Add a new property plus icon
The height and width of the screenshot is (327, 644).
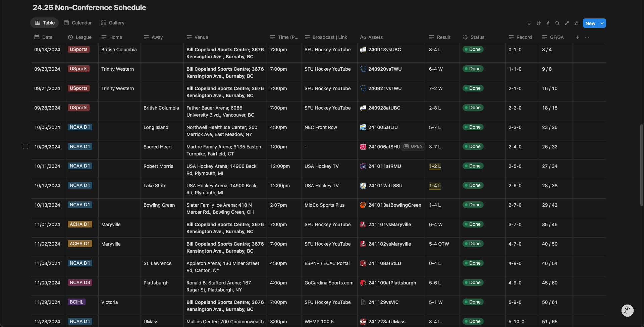click(x=577, y=37)
